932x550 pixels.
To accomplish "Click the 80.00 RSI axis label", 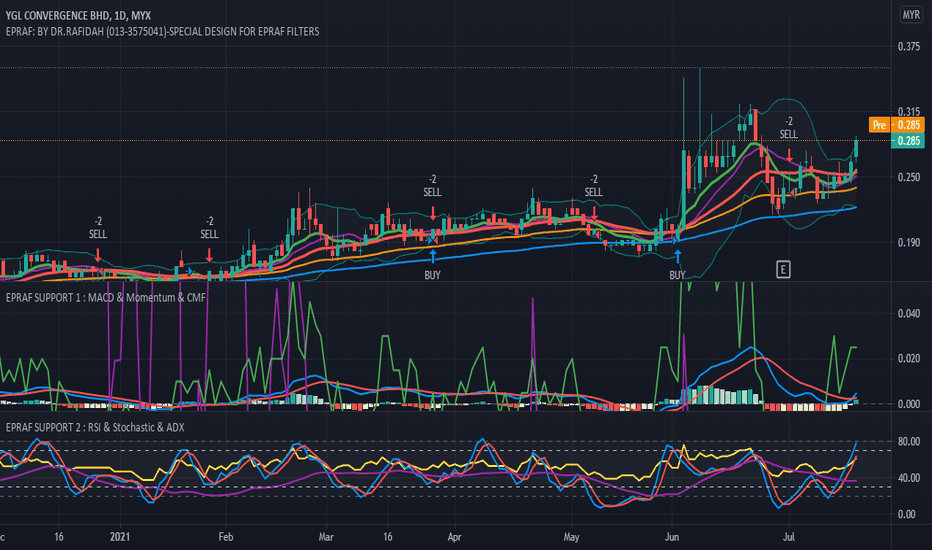I will coord(909,442).
